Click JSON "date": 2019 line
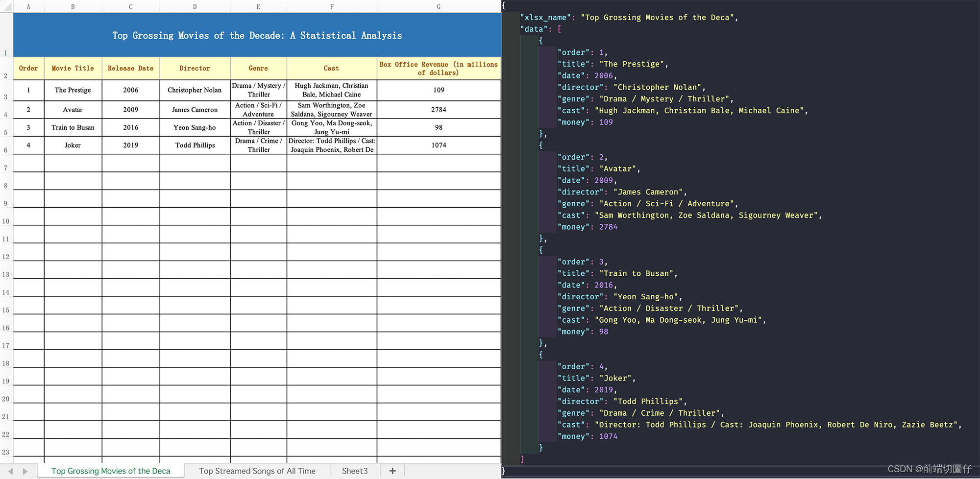 pyautogui.click(x=587, y=390)
